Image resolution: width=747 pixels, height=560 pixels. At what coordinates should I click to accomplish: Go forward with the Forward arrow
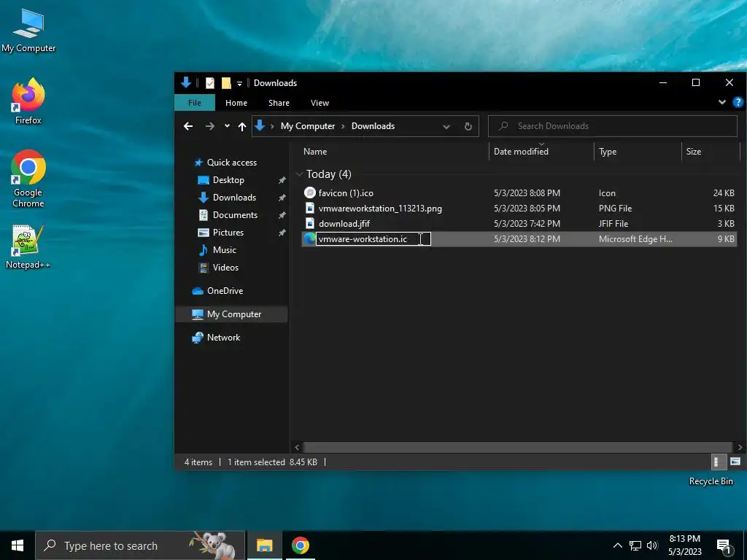click(x=209, y=126)
